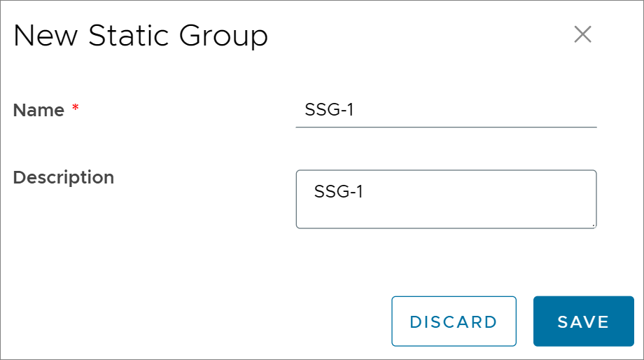
Task: Select the Description field label
Action: pos(64,178)
